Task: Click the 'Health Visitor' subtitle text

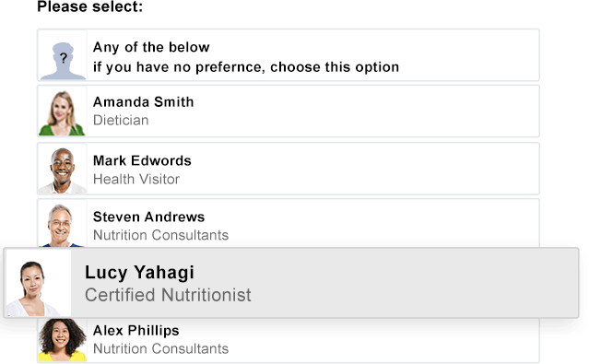Action: (136, 179)
